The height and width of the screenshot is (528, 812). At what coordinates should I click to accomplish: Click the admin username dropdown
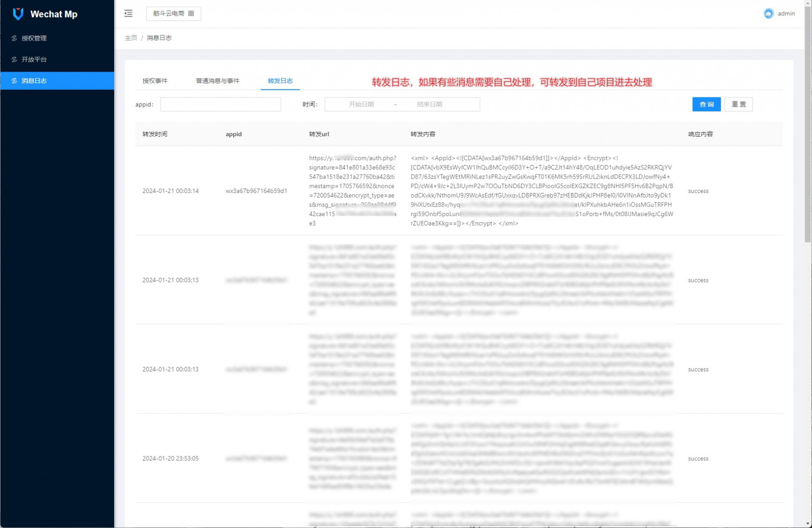coord(786,14)
